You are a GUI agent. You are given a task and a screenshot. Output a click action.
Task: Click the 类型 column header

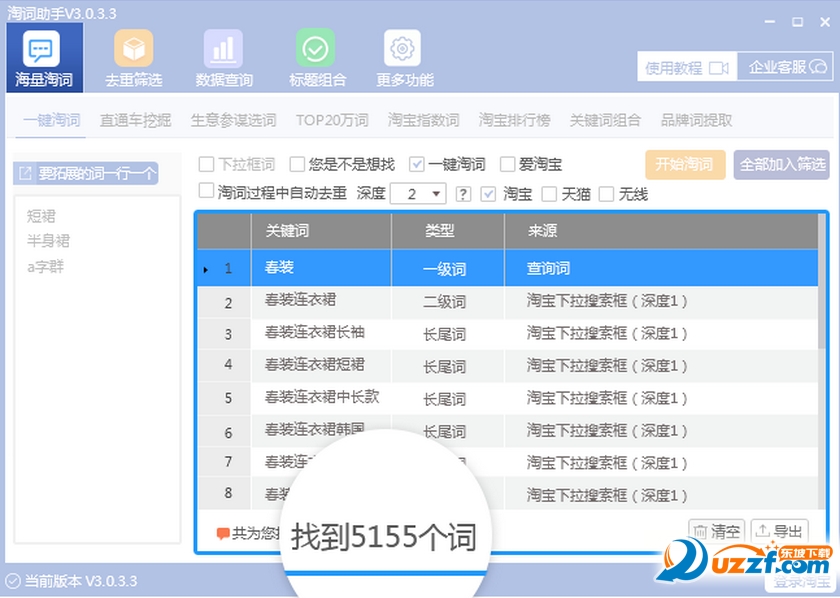pos(448,231)
